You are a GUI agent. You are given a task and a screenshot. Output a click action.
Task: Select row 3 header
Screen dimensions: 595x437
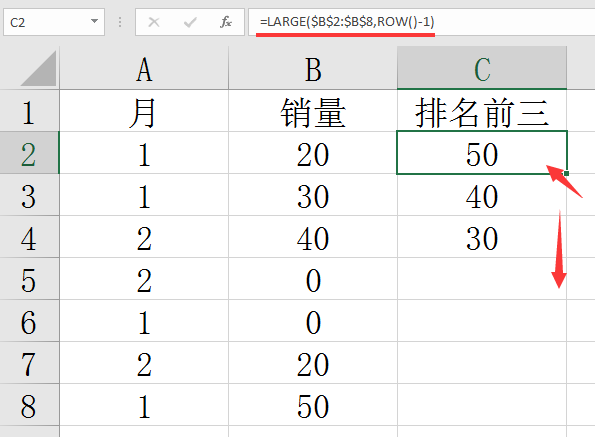(29, 195)
